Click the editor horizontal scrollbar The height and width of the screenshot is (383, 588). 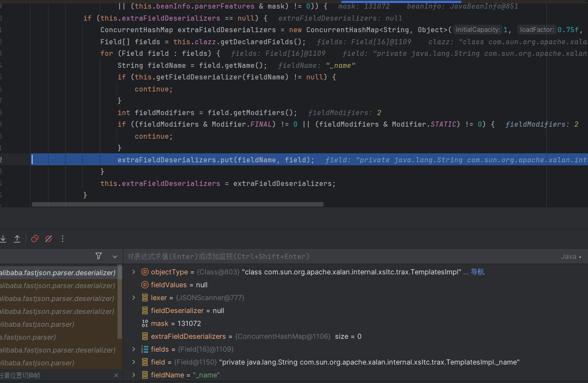click(178, 204)
